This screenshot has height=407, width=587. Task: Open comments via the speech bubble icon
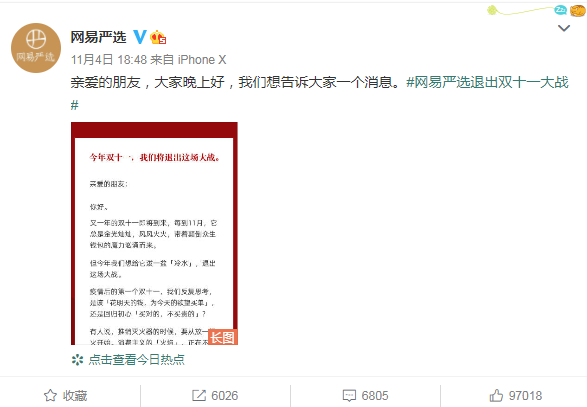point(349,396)
